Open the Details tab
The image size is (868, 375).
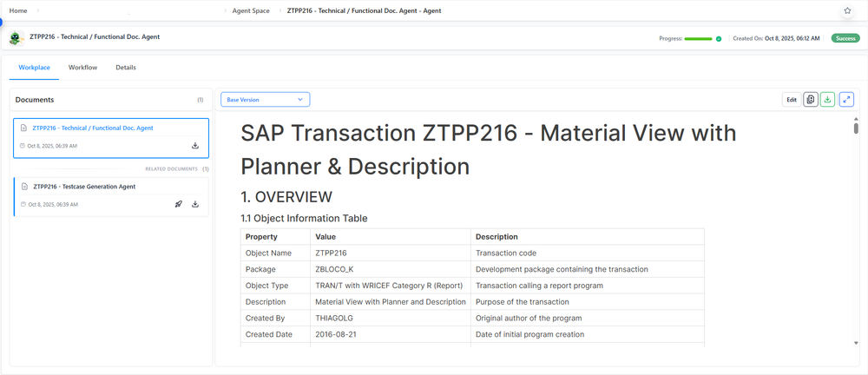click(126, 68)
